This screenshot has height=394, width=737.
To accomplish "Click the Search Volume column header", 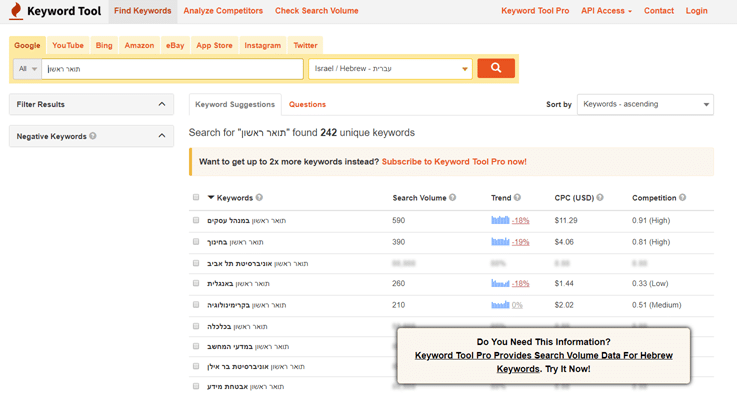I will pyautogui.click(x=419, y=198).
